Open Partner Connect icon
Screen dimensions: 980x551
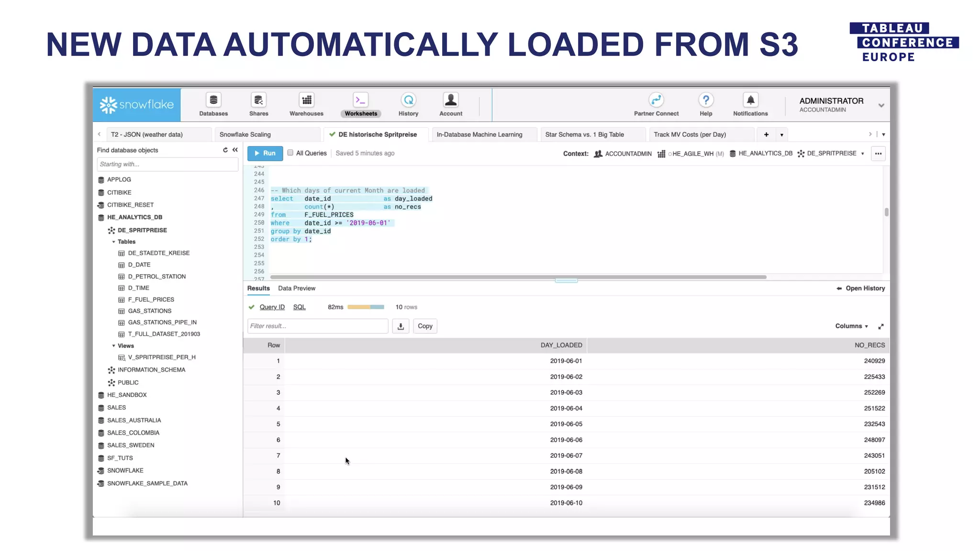(656, 100)
